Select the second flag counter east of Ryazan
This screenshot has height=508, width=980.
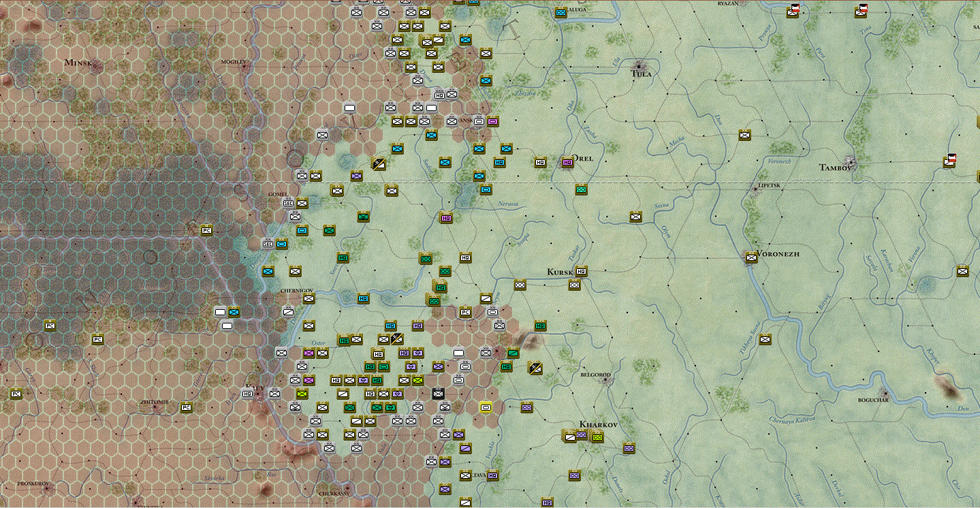pyautogui.click(x=862, y=11)
